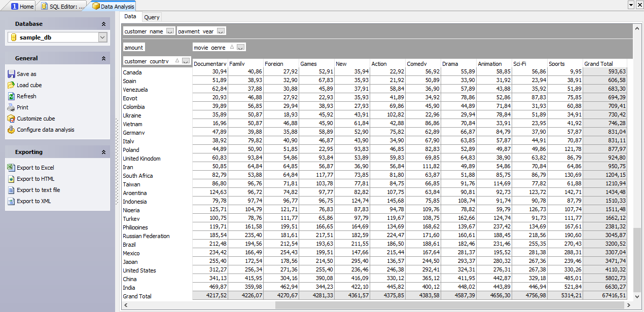
Task: Click the Configure data analysis icon
Action: point(12,130)
